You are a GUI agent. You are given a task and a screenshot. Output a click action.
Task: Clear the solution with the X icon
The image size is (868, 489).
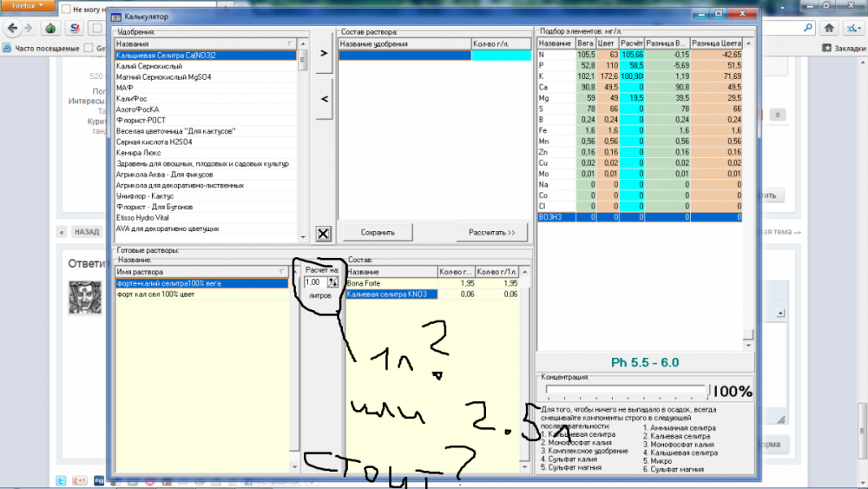click(x=323, y=233)
